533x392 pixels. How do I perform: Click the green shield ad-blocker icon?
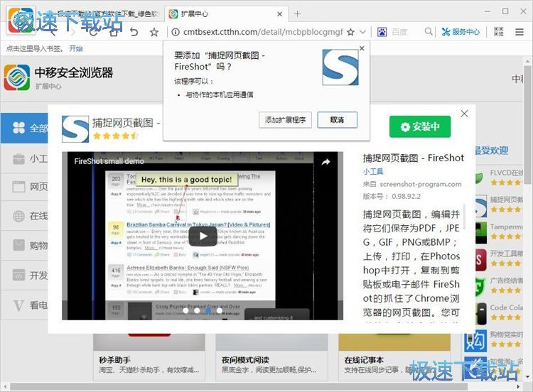click(x=481, y=287)
